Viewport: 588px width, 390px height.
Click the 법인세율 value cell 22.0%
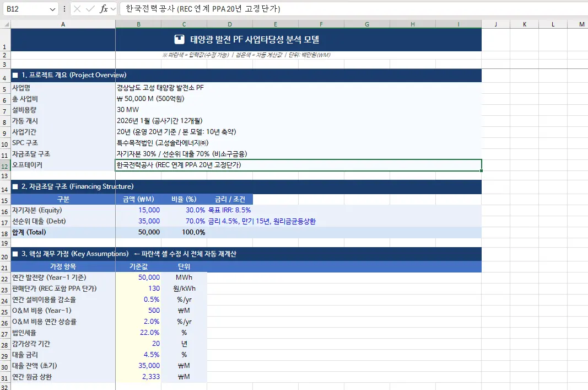tap(138, 333)
